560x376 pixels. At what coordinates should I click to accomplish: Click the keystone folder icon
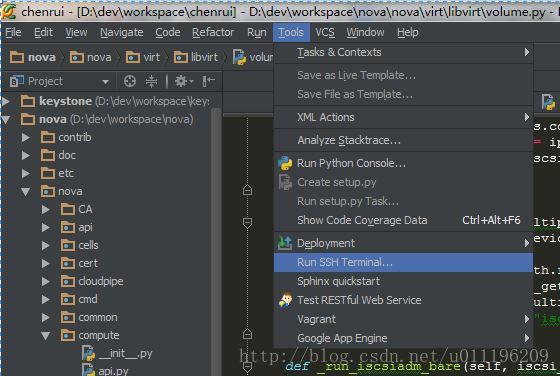(x=28, y=101)
